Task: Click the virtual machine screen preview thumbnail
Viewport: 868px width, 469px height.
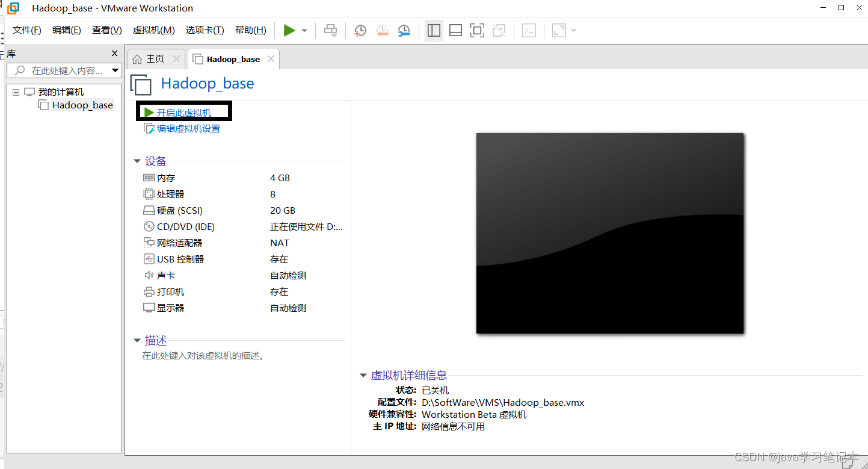Action: tap(610, 233)
